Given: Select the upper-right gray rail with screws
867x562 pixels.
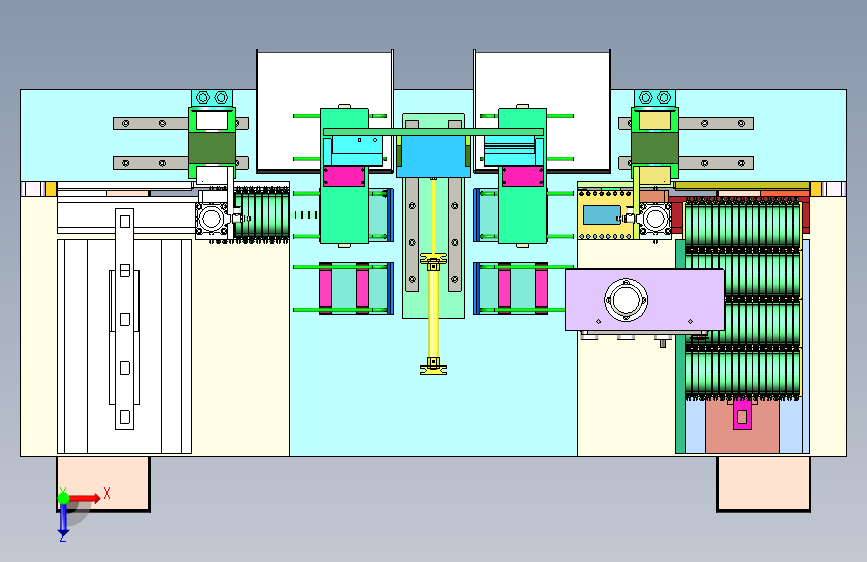Looking at the screenshot, I should tap(716, 123).
